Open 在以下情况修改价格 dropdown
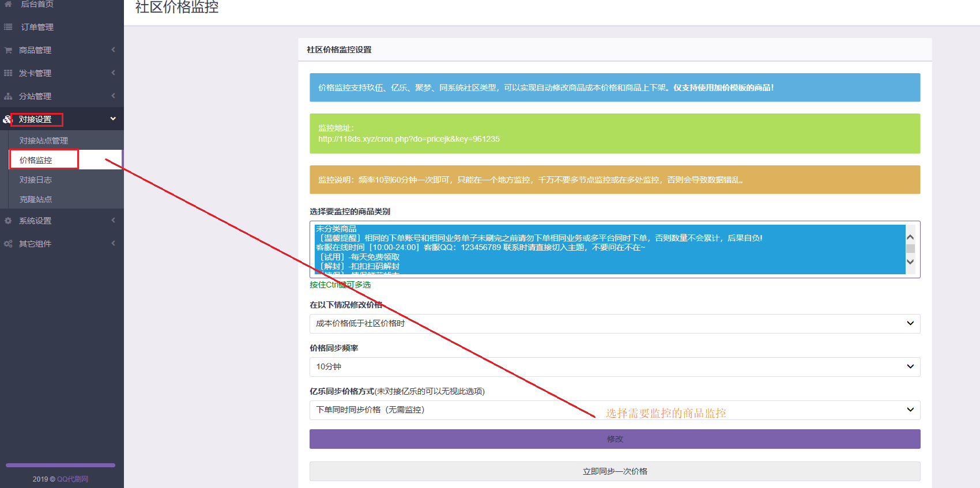The width and height of the screenshot is (980, 488). click(615, 324)
